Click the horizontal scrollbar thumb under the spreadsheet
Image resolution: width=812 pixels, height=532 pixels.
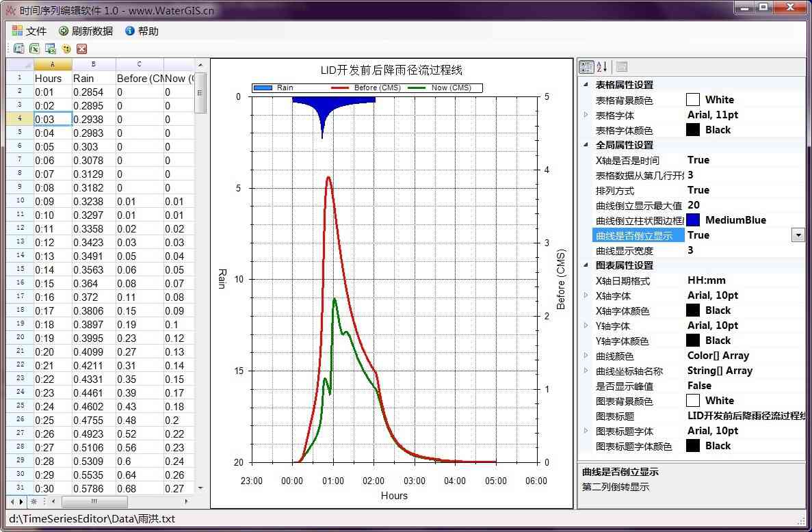point(94,501)
